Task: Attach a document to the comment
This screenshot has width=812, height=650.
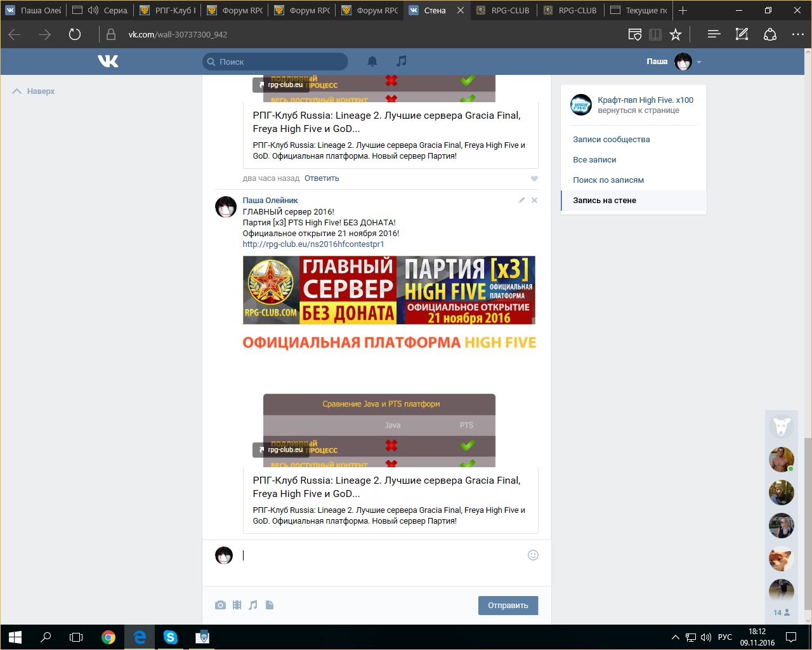Action: pos(270,605)
